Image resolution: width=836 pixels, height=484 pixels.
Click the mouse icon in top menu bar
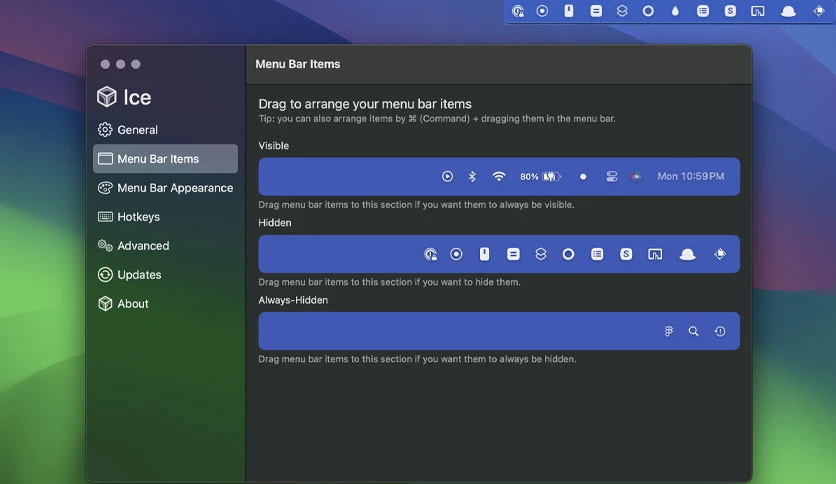pyautogui.click(x=569, y=11)
